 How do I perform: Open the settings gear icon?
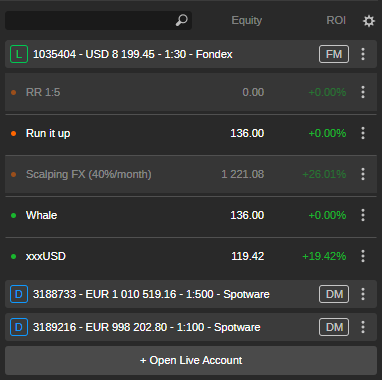click(x=369, y=21)
